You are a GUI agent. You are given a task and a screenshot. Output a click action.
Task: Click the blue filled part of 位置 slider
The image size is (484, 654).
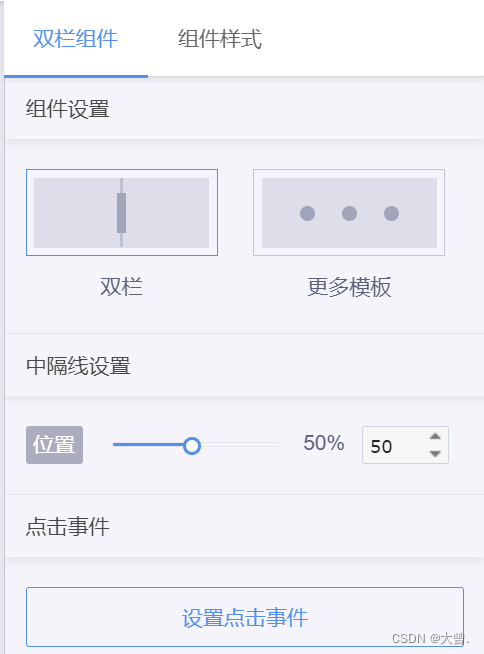pyautogui.click(x=148, y=445)
